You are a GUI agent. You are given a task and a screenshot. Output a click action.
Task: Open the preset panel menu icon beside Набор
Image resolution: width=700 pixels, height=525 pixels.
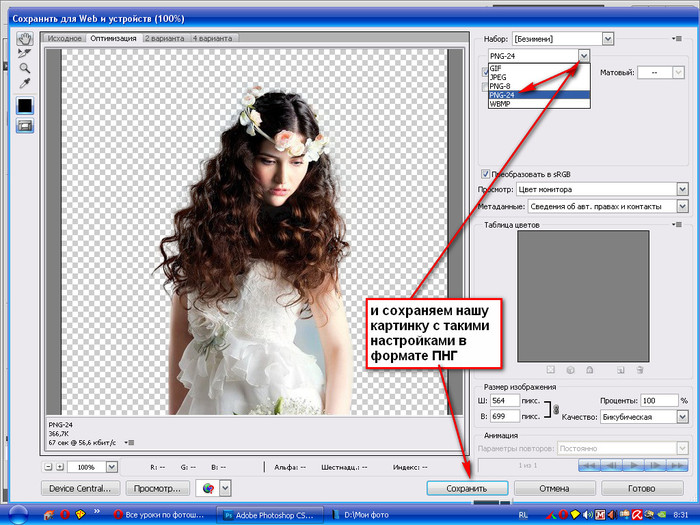pyautogui.click(x=677, y=39)
